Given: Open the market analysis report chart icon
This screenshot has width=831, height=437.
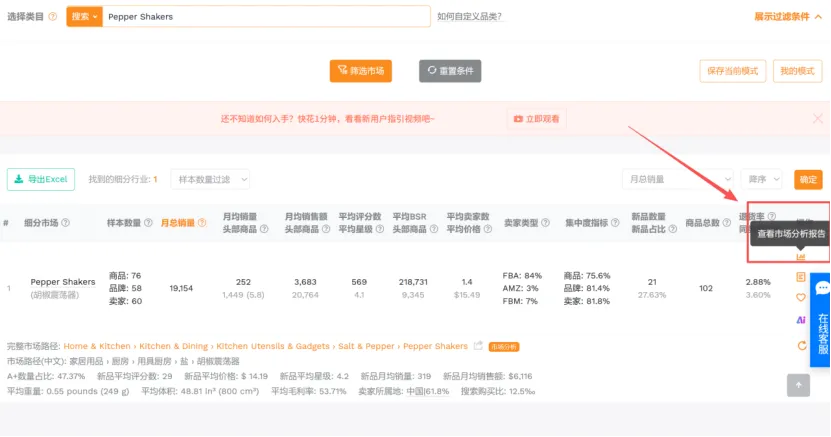Looking at the screenshot, I should [800, 257].
